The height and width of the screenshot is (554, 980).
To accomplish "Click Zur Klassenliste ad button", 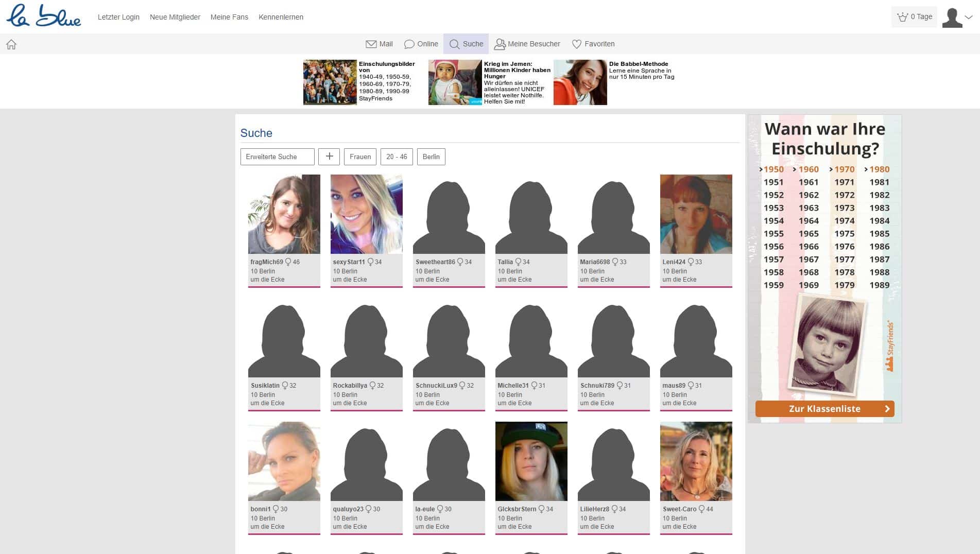I will (824, 409).
